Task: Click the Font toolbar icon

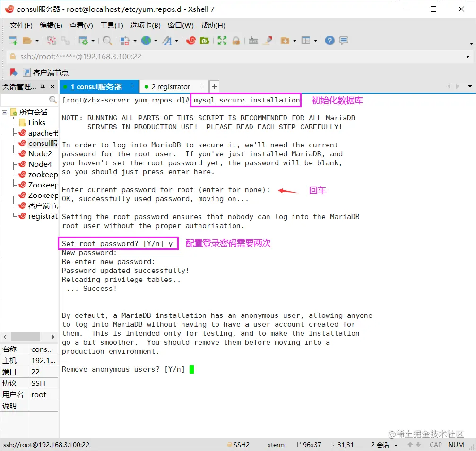Action: pyautogui.click(x=167, y=40)
